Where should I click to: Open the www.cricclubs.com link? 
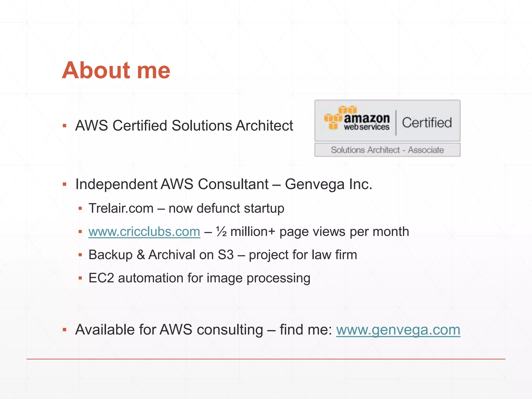144,231
